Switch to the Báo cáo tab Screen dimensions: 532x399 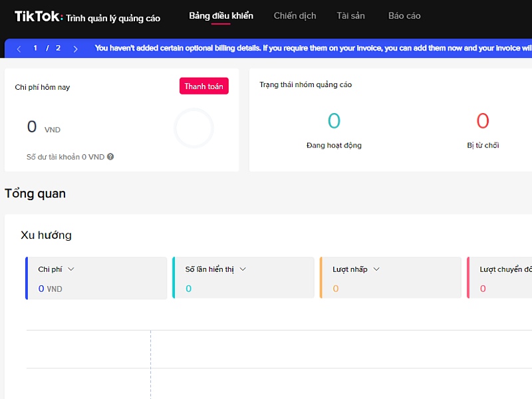[x=404, y=16]
